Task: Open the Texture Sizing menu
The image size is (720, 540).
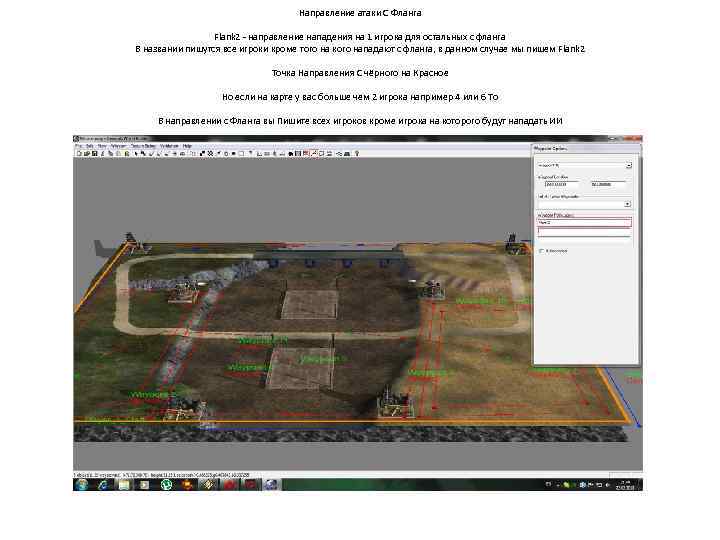Action: click(143, 146)
